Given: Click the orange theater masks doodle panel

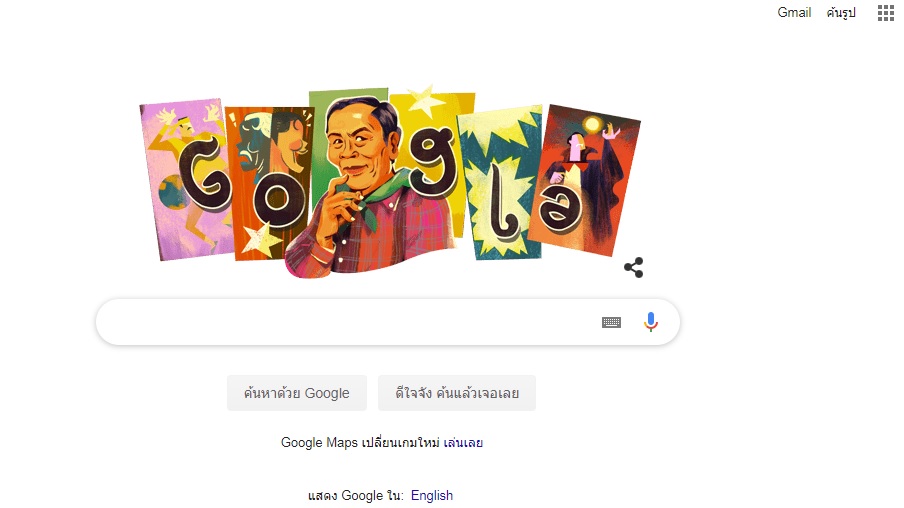Looking at the screenshot, I should 266,182.
